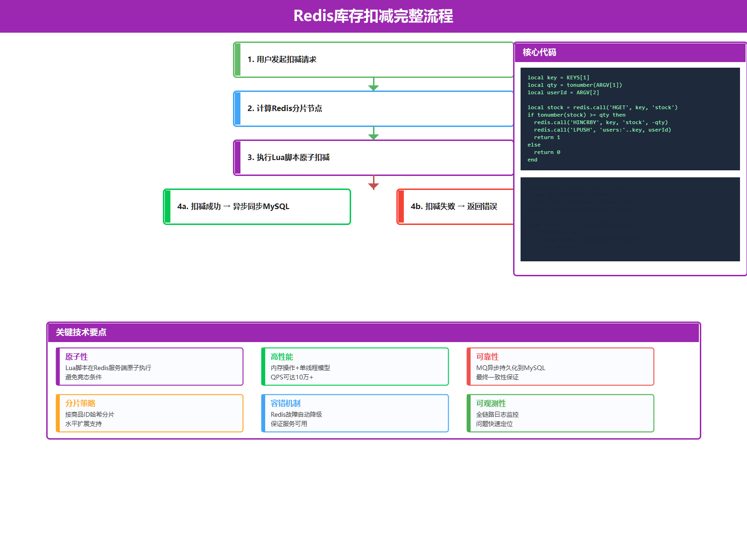The width and height of the screenshot is (747, 560).
Task: Select step 2 计算Redis分片节点 box
Action: click(373, 109)
